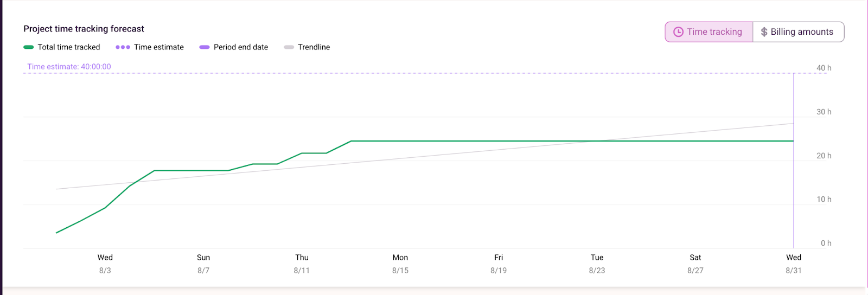The height and width of the screenshot is (295, 868).
Task: Click the Project time tracking forecast title
Action: (x=84, y=29)
